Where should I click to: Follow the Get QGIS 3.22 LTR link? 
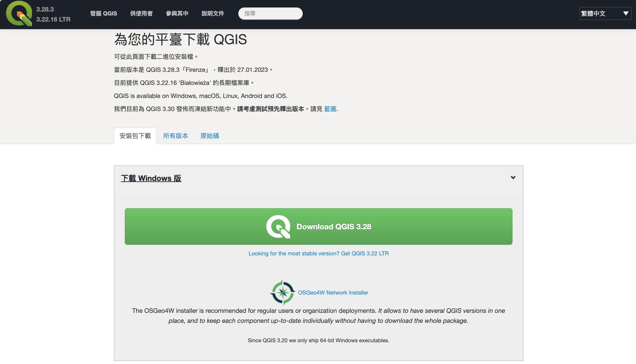pos(318,253)
